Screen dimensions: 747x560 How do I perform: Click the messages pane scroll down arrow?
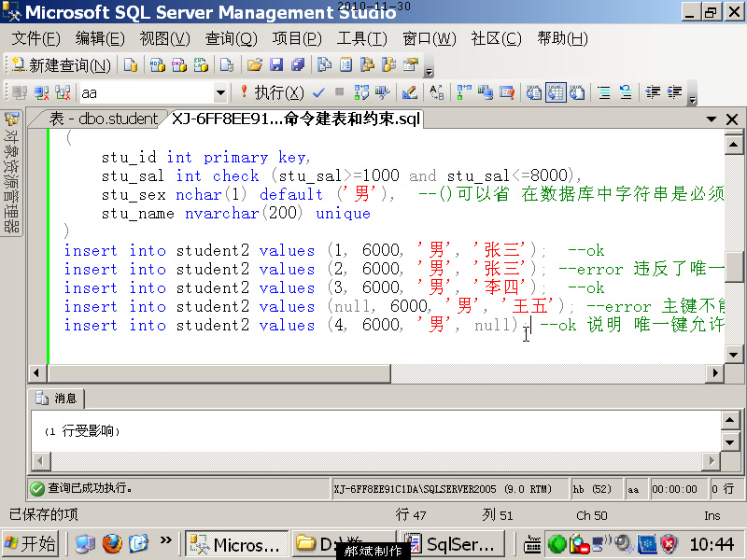[x=730, y=442]
